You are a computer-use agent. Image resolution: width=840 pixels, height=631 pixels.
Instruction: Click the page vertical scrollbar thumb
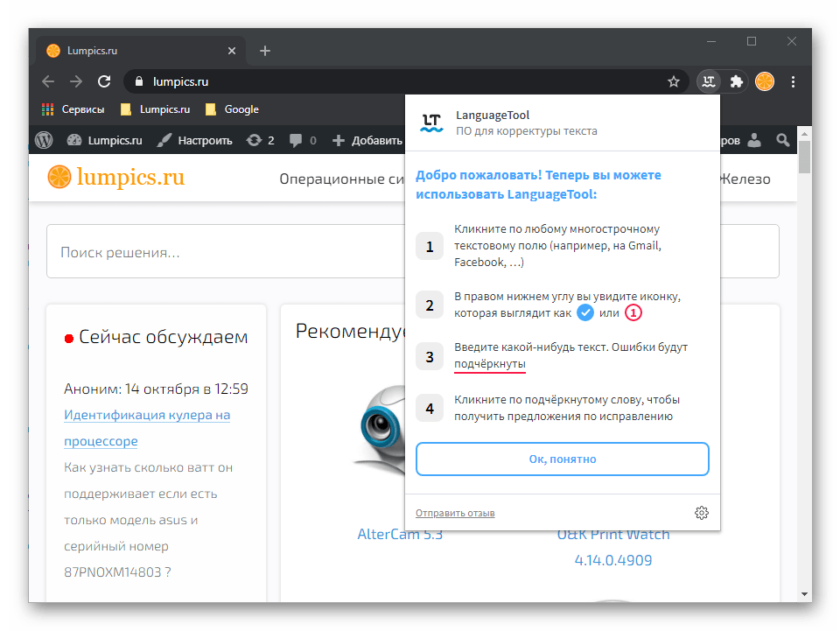(x=804, y=156)
